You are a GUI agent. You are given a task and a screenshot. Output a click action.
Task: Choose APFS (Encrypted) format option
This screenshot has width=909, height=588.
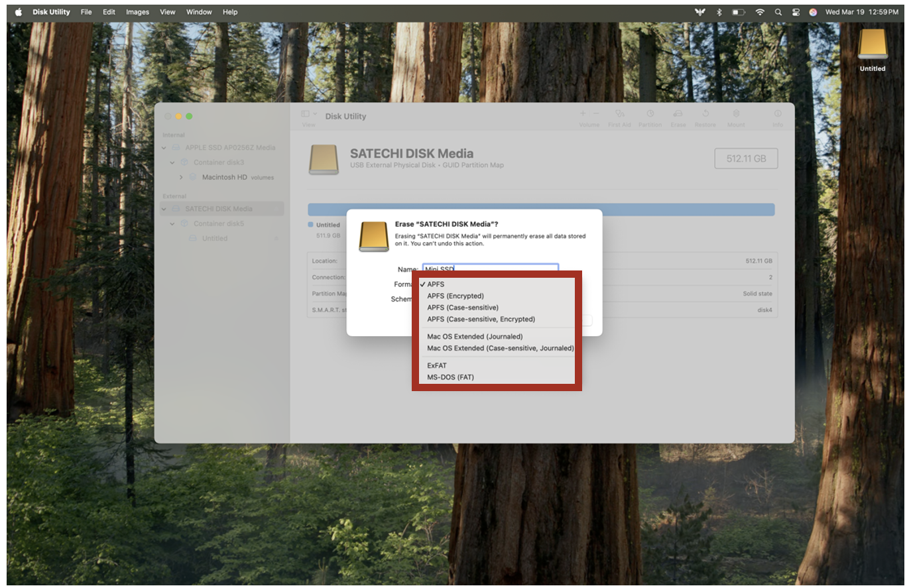pos(455,296)
